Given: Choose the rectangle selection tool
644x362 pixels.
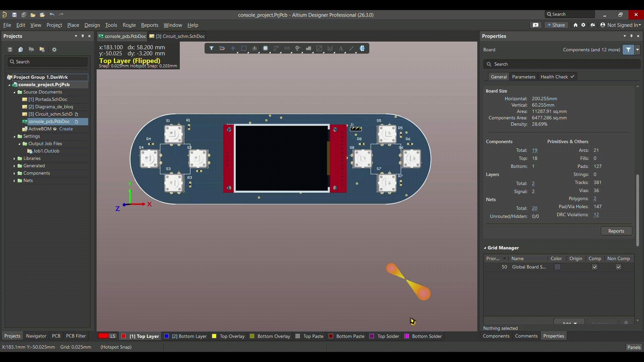Looking at the screenshot, I should click(x=244, y=48).
